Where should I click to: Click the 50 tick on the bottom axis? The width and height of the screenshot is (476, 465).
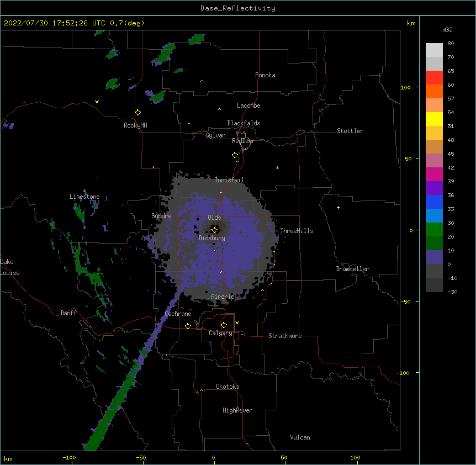coord(284,457)
